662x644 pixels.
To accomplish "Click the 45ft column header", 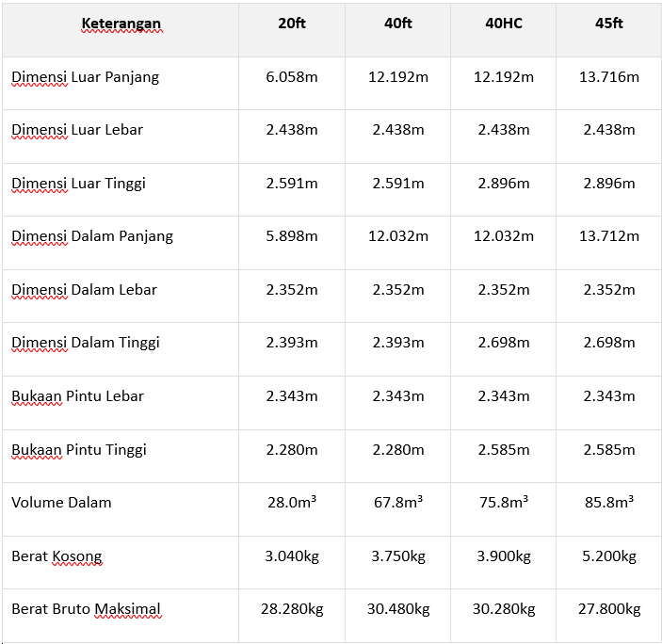I will click(609, 24).
